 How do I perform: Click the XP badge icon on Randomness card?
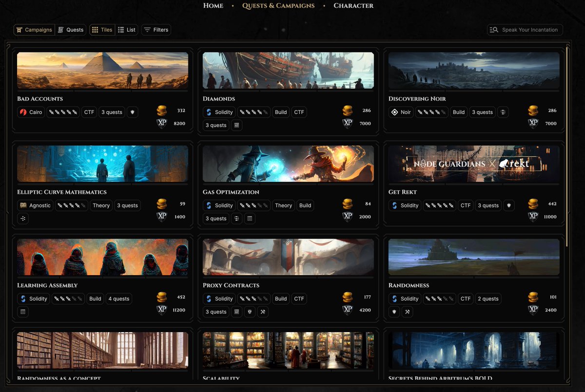click(533, 310)
